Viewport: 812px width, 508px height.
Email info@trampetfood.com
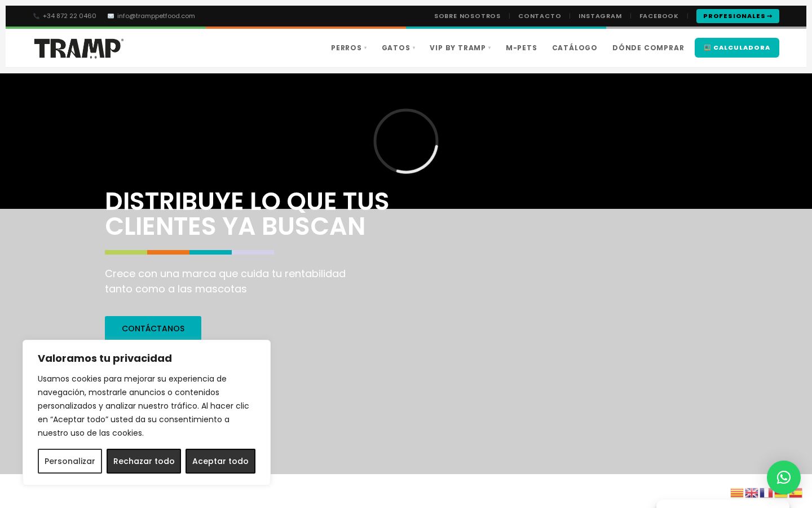click(156, 16)
